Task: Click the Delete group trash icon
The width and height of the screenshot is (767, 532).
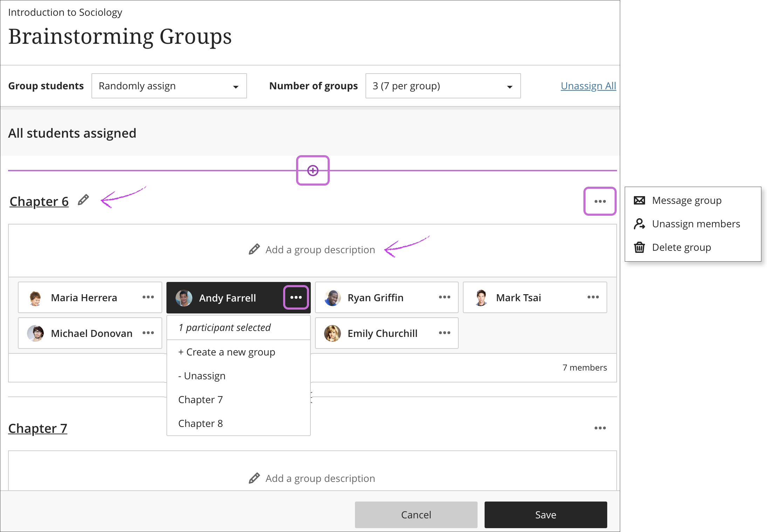Action: point(639,247)
